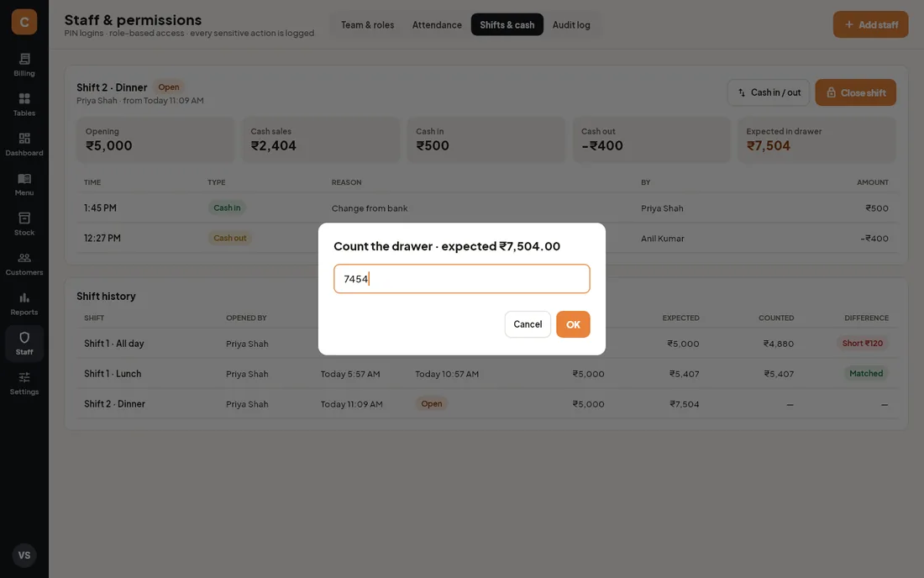The image size is (924, 578).
Task: Click the Short ₹120 difference badge
Action: pyautogui.click(x=862, y=343)
